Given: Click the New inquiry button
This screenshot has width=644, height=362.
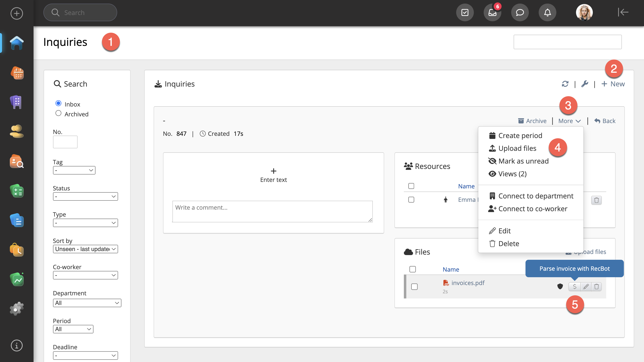Looking at the screenshot, I should (613, 84).
